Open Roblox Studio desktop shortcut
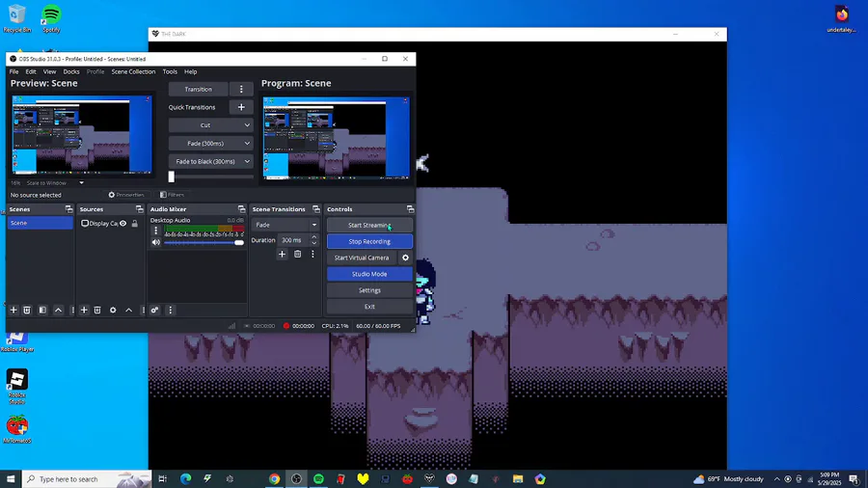This screenshot has height=488, width=868. click(x=17, y=387)
